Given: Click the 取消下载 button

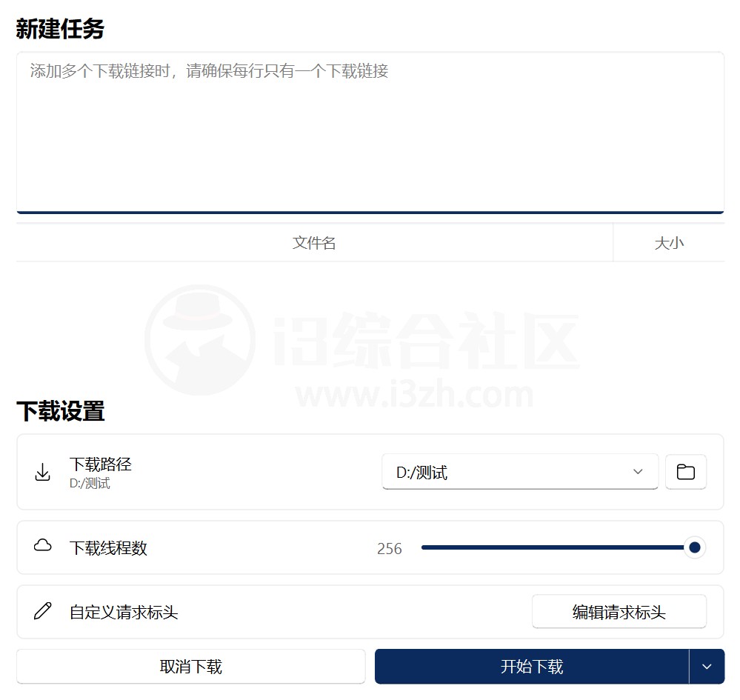Looking at the screenshot, I should click(x=190, y=667).
